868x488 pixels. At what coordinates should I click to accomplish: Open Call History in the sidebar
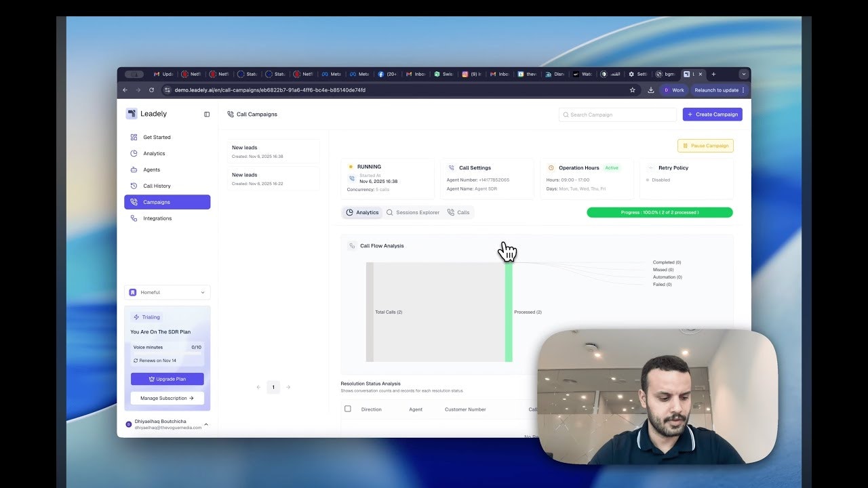click(x=167, y=186)
